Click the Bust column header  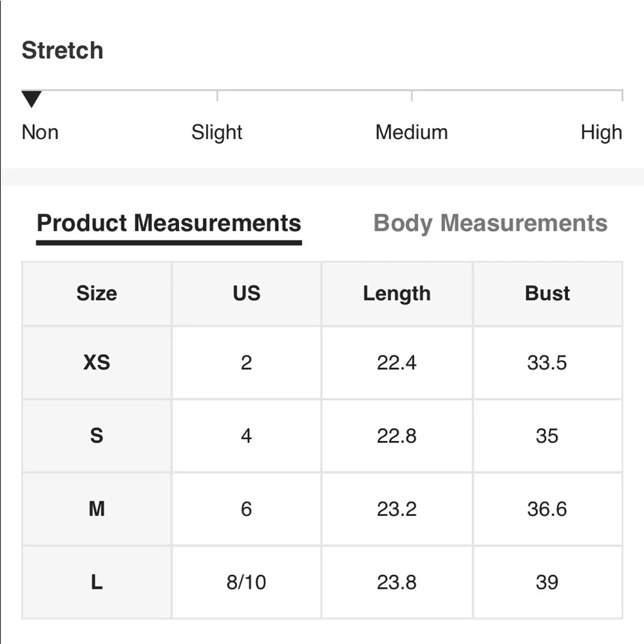(547, 294)
